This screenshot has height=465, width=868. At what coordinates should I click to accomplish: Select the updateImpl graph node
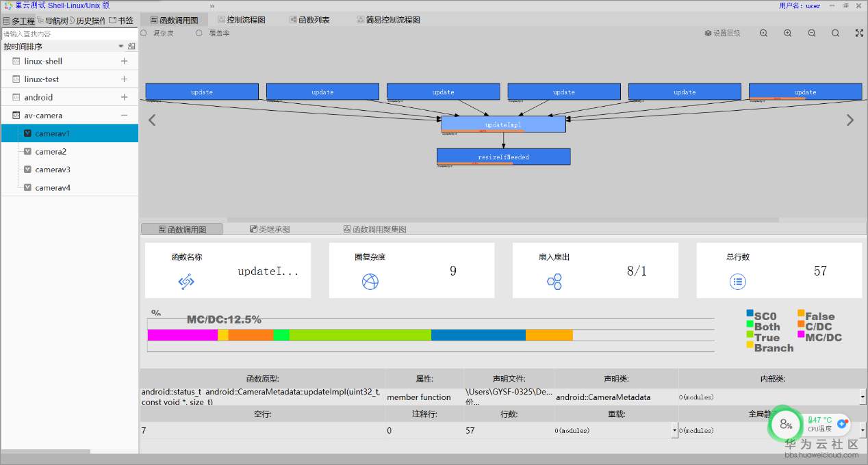pyautogui.click(x=503, y=124)
